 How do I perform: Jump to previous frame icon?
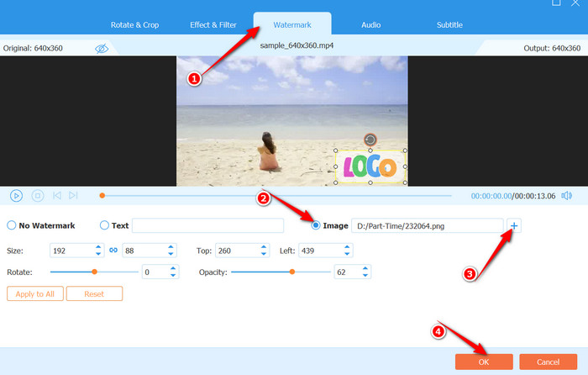click(56, 195)
